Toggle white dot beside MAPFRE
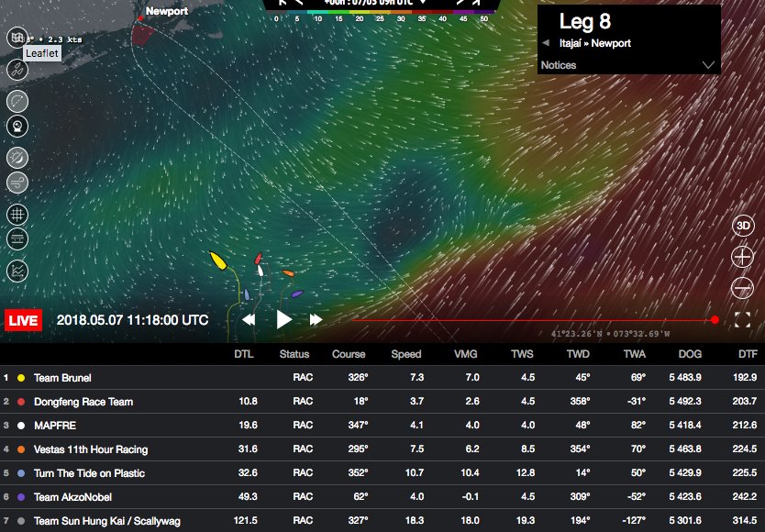The image size is (765, 532). point(21,426)
